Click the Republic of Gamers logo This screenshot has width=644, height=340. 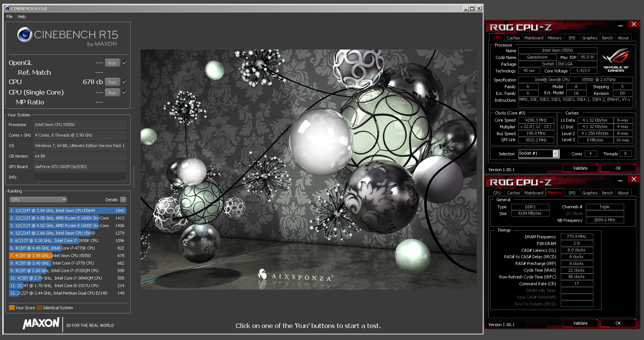(616, 60)
